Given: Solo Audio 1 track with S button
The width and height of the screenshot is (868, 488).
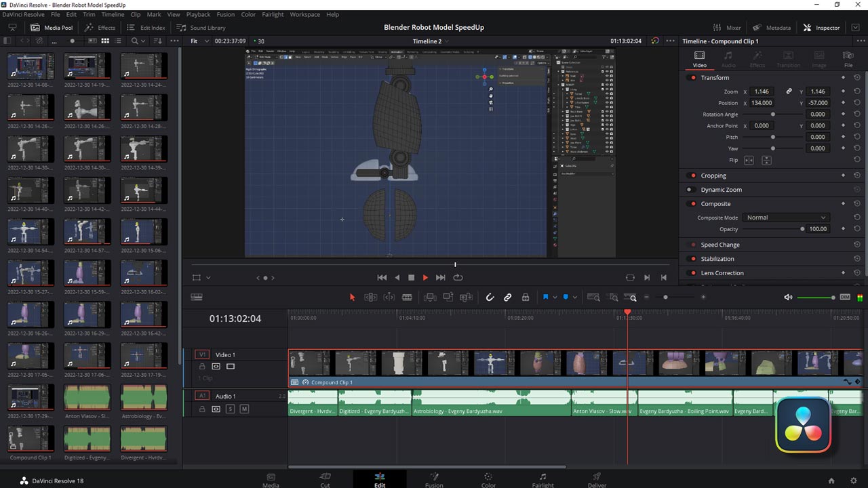Looking at the screenshot, I should pyautogui.click(x=231, y=409).
